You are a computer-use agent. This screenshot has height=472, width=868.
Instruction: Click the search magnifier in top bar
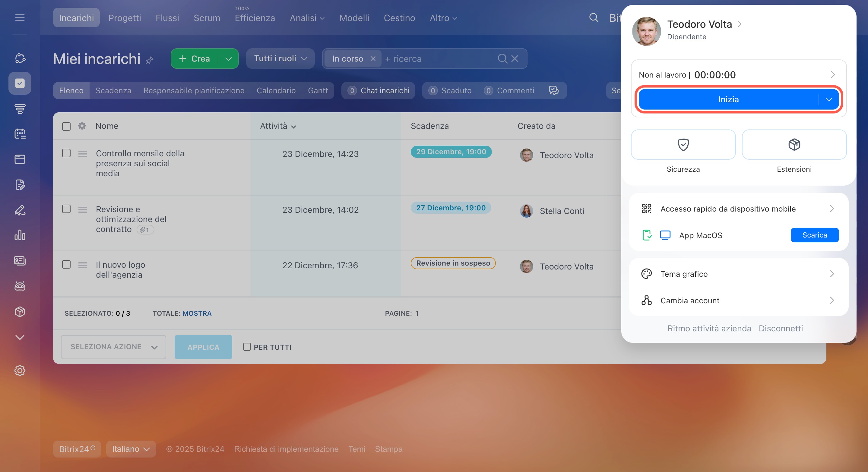[593, 18]
